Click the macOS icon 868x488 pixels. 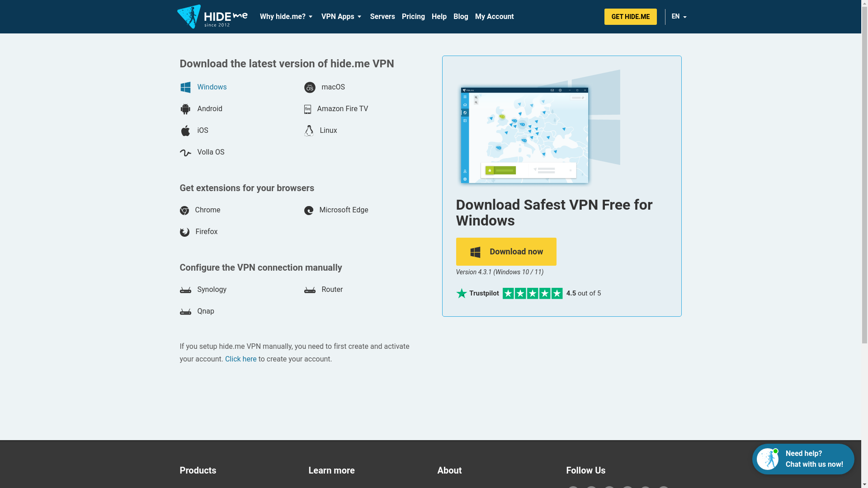[310, 87]
